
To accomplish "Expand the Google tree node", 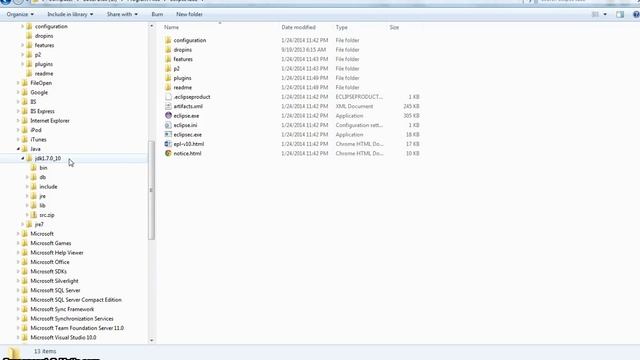I will [18, 92].
